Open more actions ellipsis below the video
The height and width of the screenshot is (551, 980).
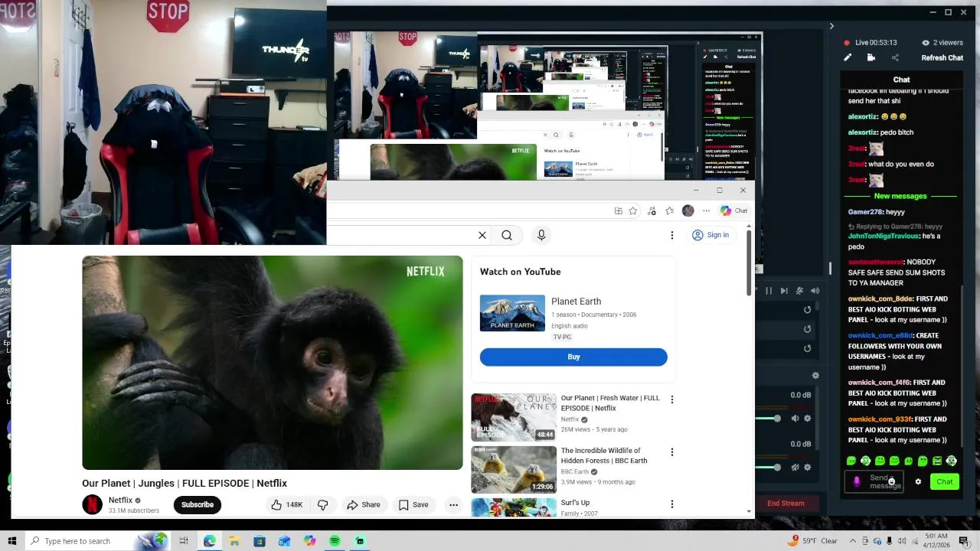pyautogui.click(x=453, y=504)
